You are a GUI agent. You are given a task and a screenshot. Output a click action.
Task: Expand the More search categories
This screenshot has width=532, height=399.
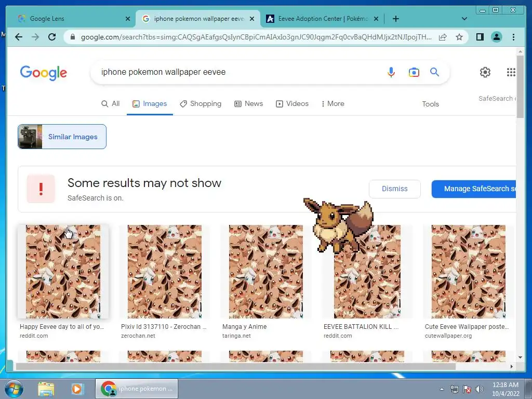coord(333,104)
